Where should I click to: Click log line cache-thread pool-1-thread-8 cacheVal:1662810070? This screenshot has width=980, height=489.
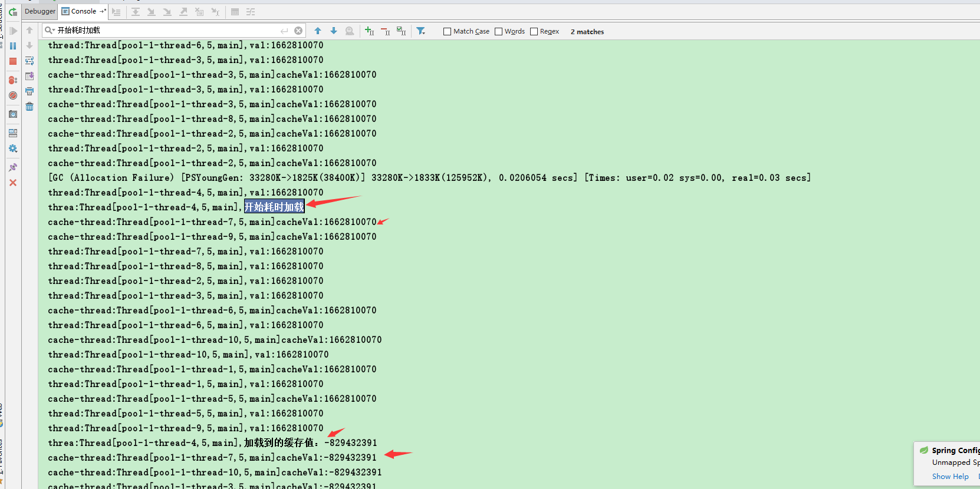pyautogui.click(x=212, y=118)
